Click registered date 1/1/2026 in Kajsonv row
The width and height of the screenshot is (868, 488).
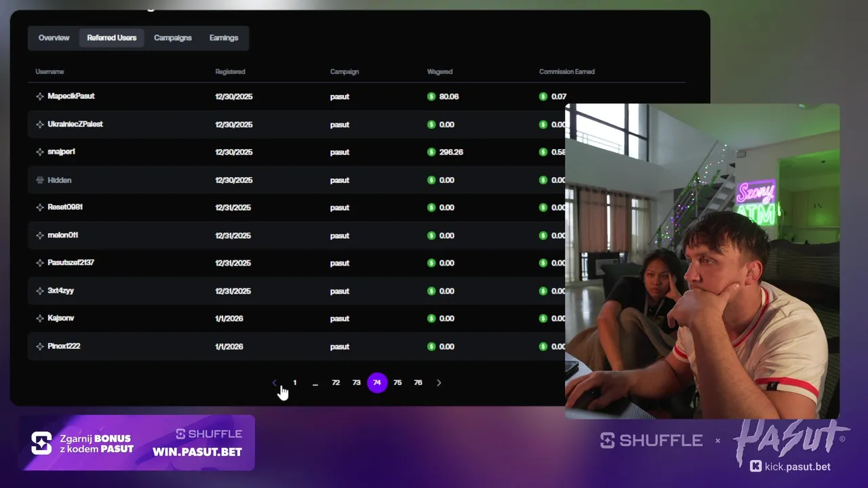point(229,319)
